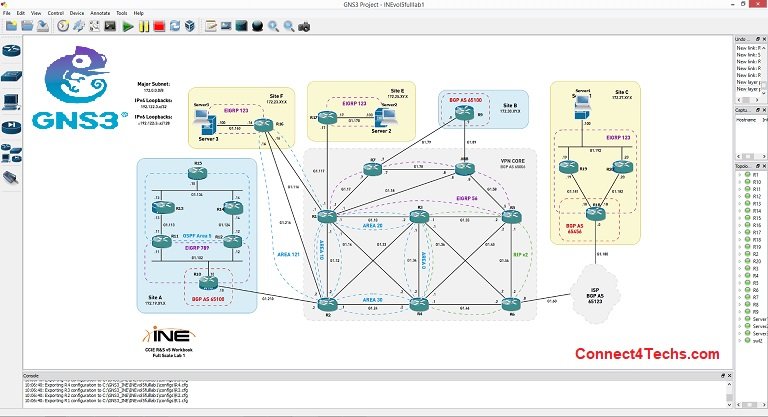The height and width of the screenshot is (417, 768).
Task: Expand R10 in the Topology Summary
Action: click(x=740, y=182)
